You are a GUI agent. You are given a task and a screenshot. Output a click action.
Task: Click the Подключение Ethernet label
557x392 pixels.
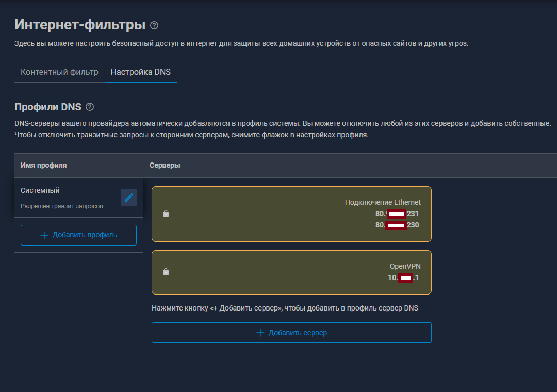click(x=383, y=202)
